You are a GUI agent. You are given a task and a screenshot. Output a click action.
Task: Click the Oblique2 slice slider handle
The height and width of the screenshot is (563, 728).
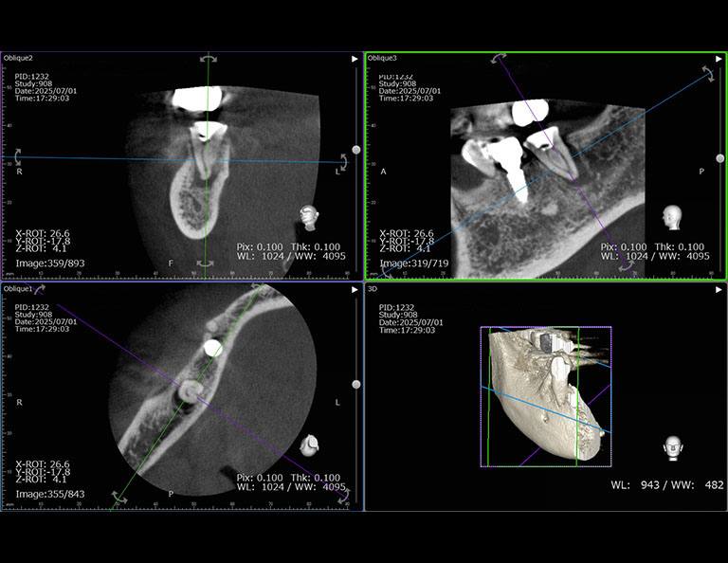(356, 150)
